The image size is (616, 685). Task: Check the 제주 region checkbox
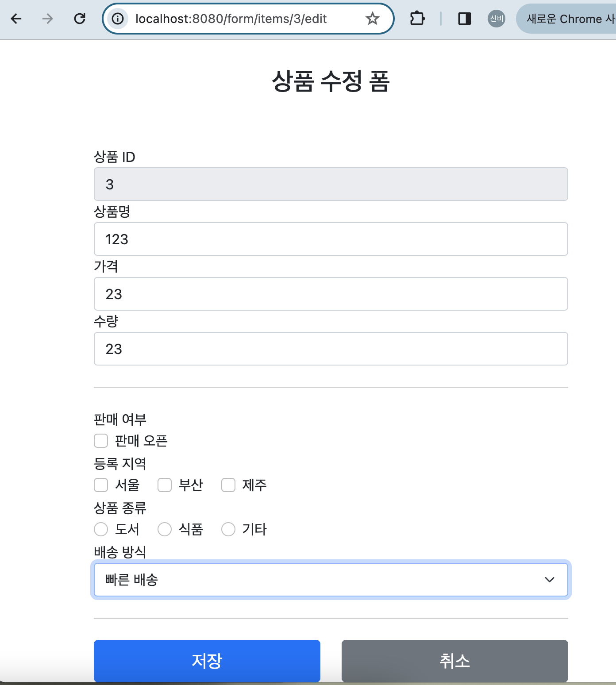[228, 485]
